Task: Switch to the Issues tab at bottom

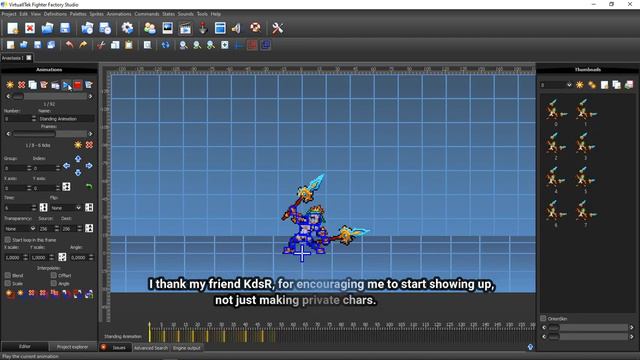Action: (x=119, y=348)
